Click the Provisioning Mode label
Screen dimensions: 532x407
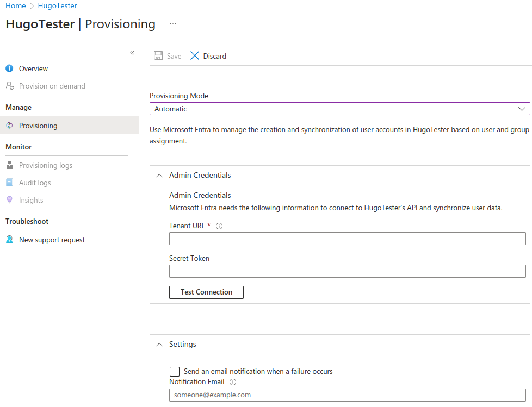(179, 96)
